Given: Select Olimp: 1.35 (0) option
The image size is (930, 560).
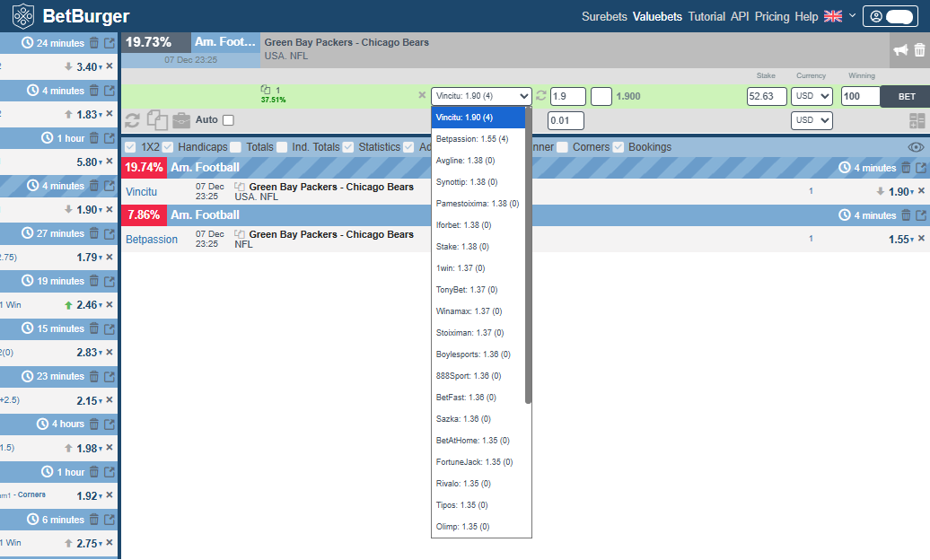Looking at the screenshot, I should click(478, 526).
